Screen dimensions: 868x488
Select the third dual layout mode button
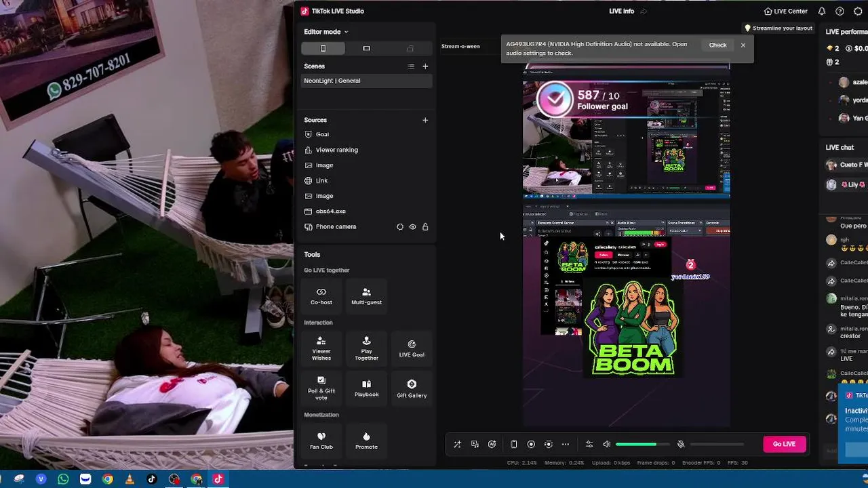point(410,48)
